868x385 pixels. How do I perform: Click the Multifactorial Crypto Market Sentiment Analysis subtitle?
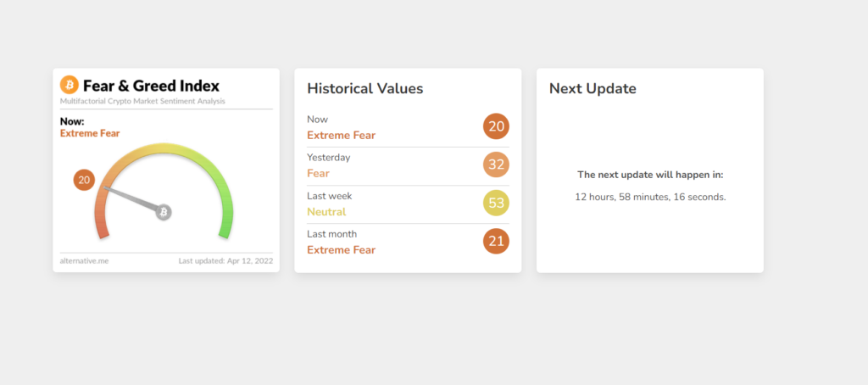tap(142, 102)
